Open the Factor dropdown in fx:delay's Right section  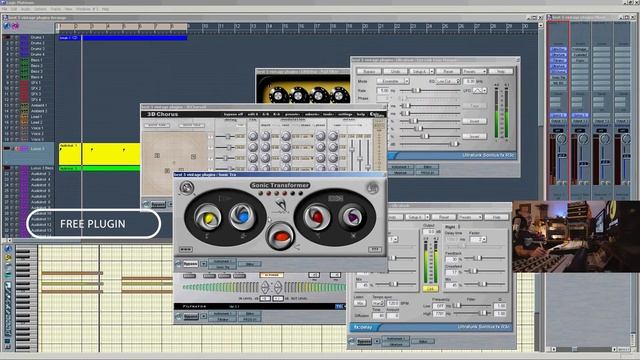click(x=478, y=240)
